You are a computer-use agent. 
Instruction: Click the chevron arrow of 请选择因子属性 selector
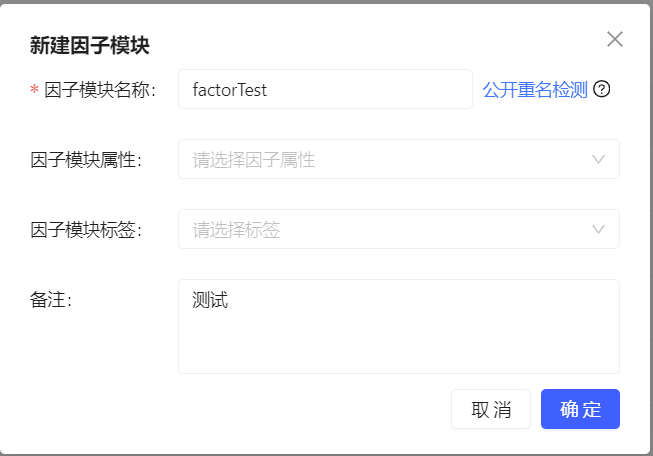pos(599,159)
